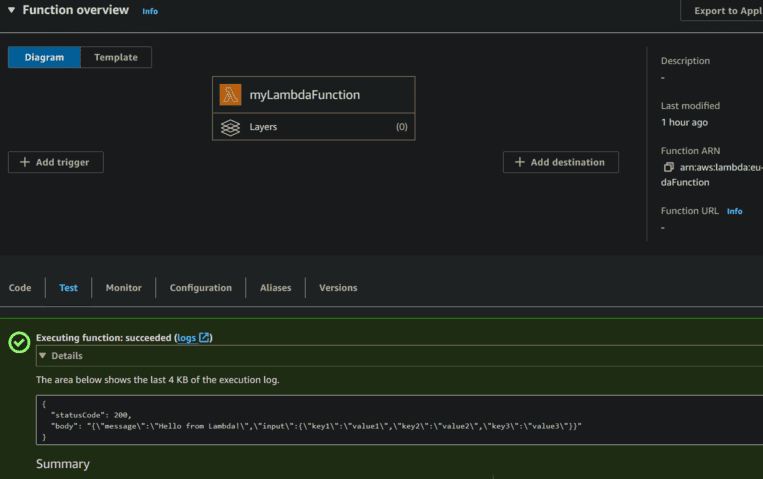Click the external link icon beside logs
763x479 pixels.
coord(204,337)
